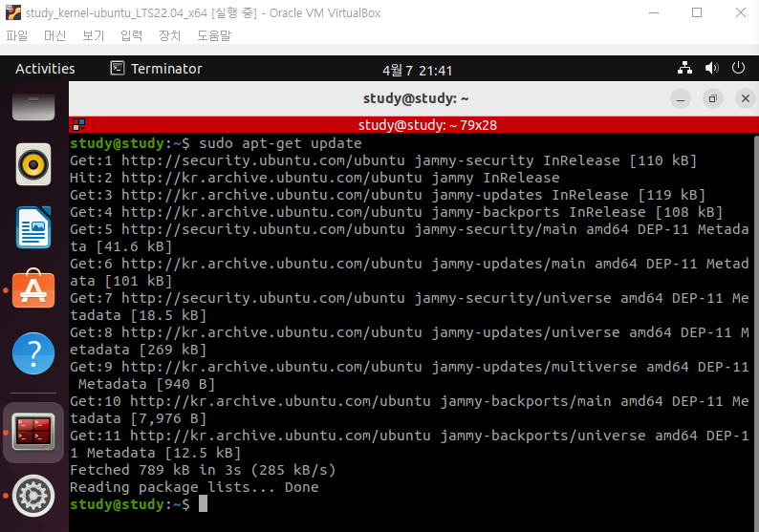Open the 머신 menu

(x=54, y=35)
